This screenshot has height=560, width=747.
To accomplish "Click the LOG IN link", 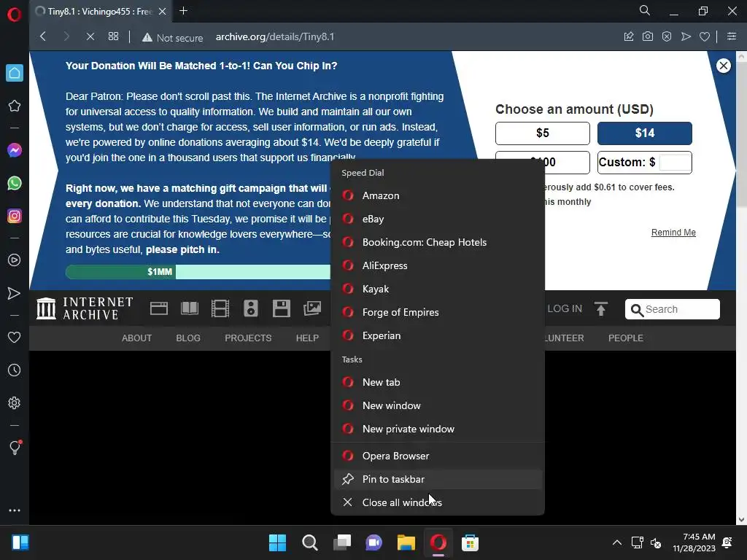I will pyautogui.click(x=564, y=309).
